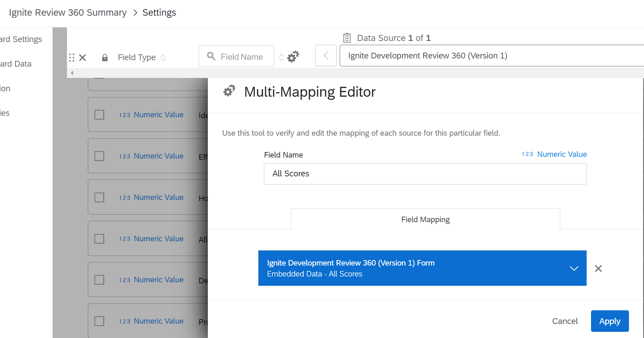Change Numeric Value type in 'De' row
Image resolution: width=644 pixels, height=338 pixels.
pyautogui.click(x=151, y=280)
